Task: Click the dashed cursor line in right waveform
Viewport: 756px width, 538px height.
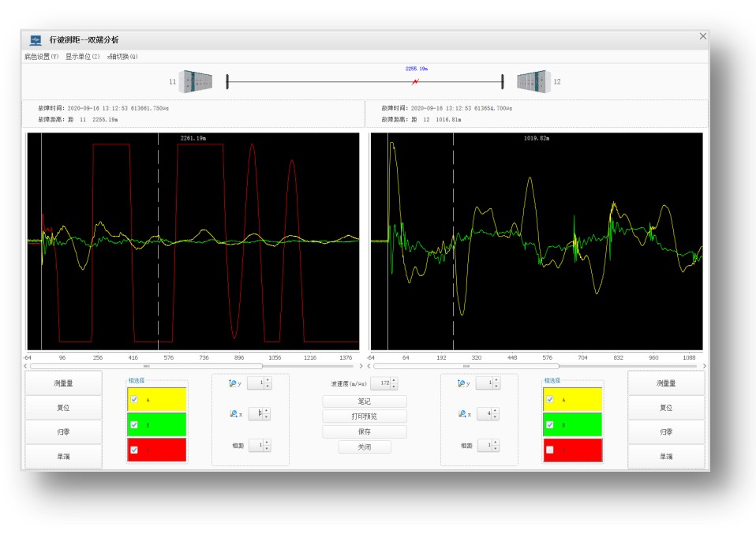Action: point(453,241)
